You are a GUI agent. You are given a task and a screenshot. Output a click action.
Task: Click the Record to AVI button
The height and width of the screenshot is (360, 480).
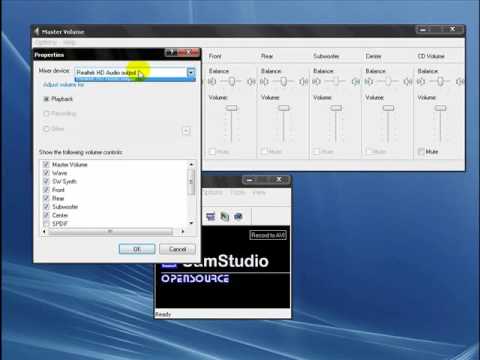coord(268,235)
